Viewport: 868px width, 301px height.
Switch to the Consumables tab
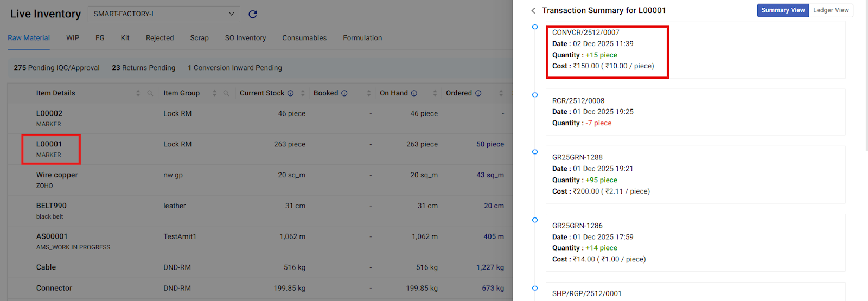tap(304, 38)
